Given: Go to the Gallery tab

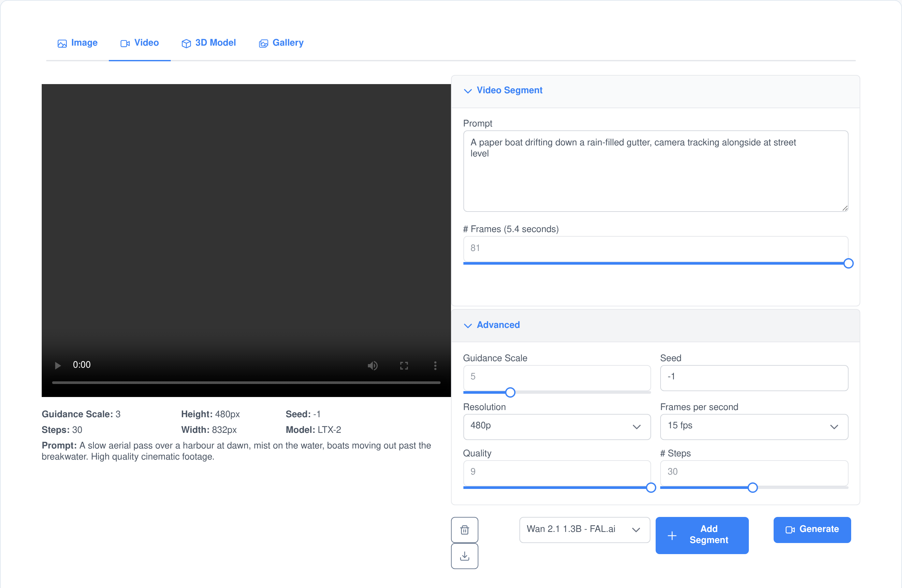Looking at the screenshot, I should pos(281,43).
